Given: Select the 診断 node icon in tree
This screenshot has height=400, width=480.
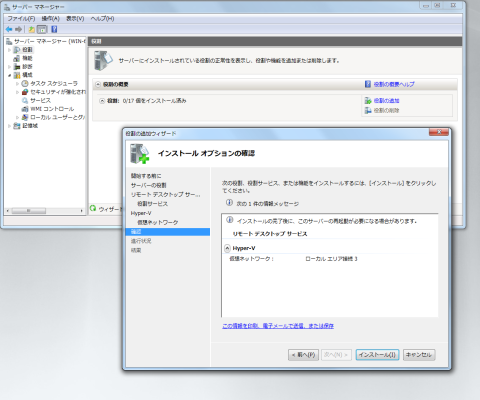Looking at the screenshot, I should [x=17, y=67].
